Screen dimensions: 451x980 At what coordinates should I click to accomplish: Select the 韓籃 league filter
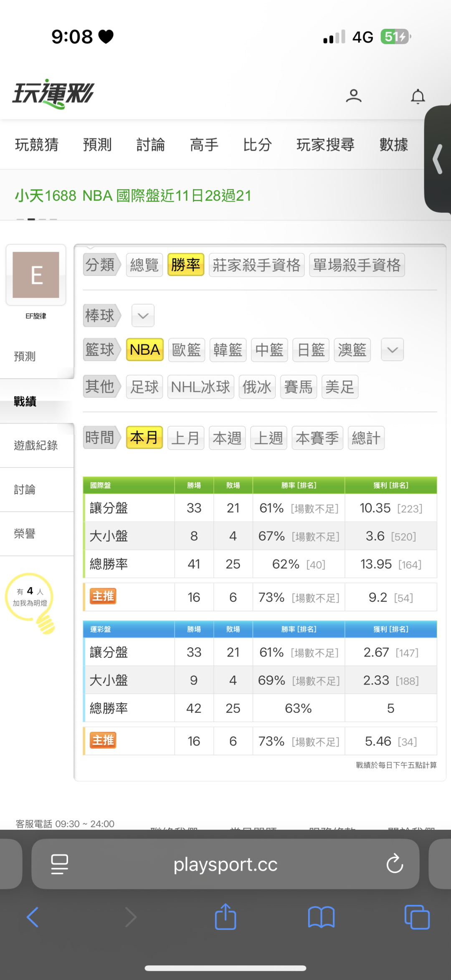coord(228,350)
